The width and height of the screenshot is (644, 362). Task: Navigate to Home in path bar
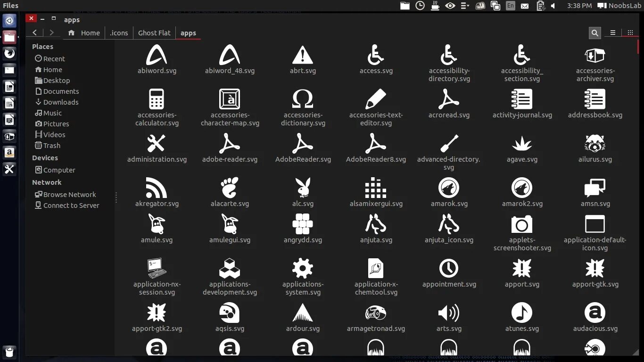click(84, 33)
